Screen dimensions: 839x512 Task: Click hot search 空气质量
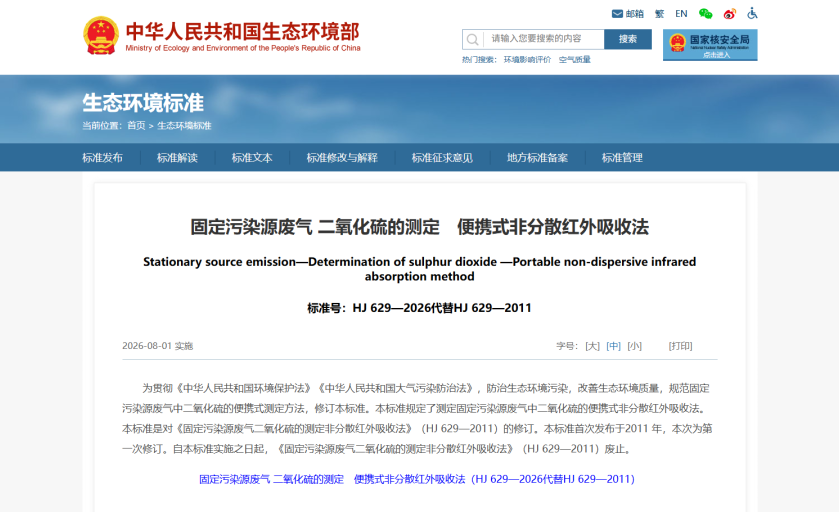(x=575, y=59)
